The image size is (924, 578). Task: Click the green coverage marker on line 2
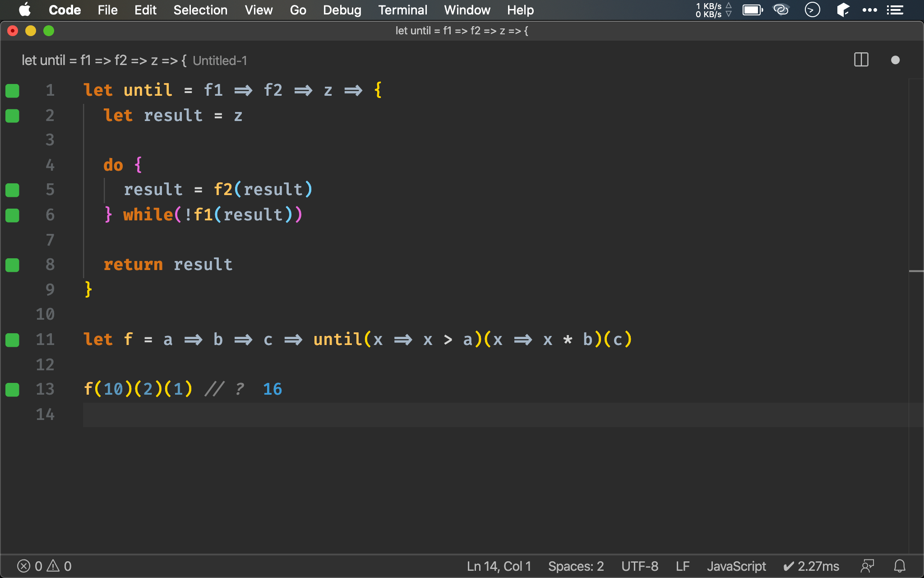point(12,116)
